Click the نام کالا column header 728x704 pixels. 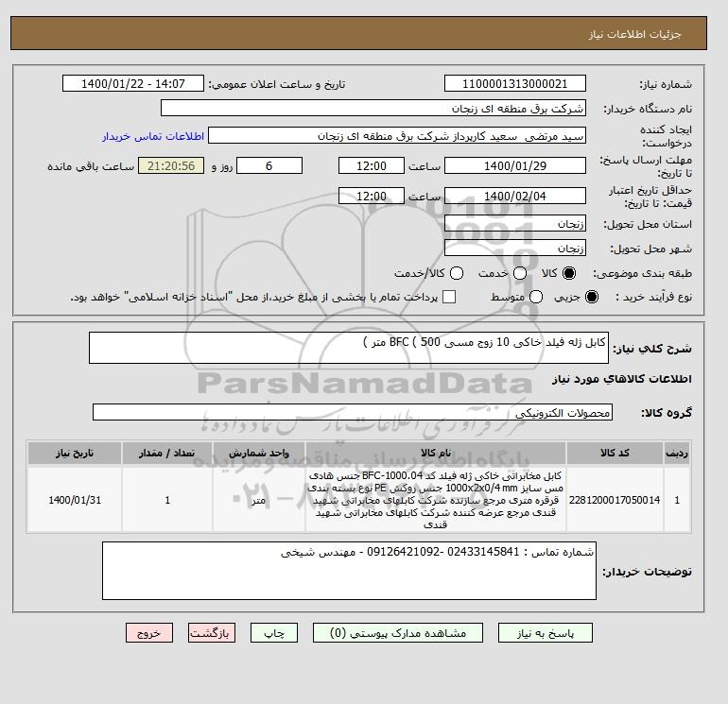(x=436, y=453)
